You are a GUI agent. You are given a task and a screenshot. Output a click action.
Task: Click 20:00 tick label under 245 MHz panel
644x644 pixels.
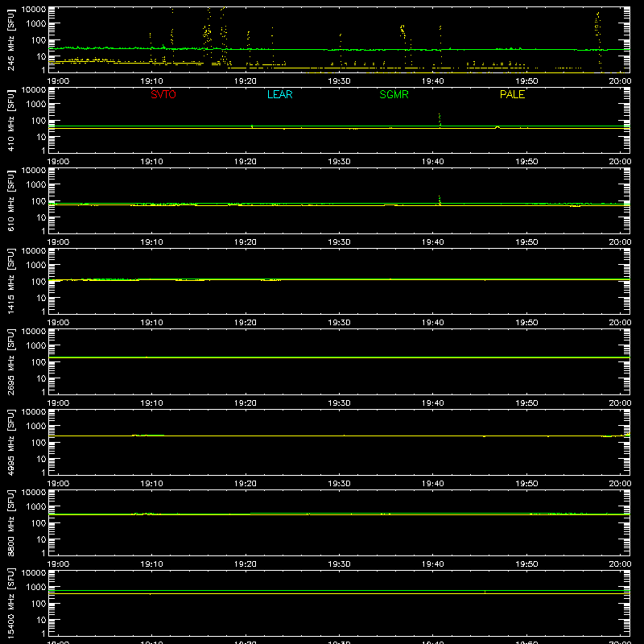click(x=620, y=81)
